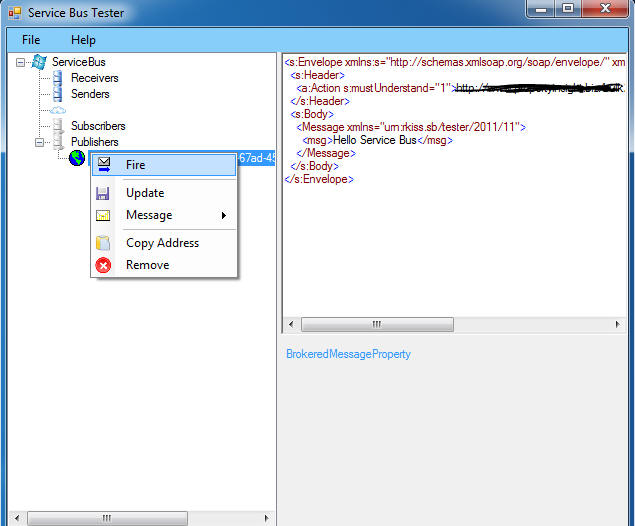Click the closing </s:Header> line

click(x=320, y=101)
